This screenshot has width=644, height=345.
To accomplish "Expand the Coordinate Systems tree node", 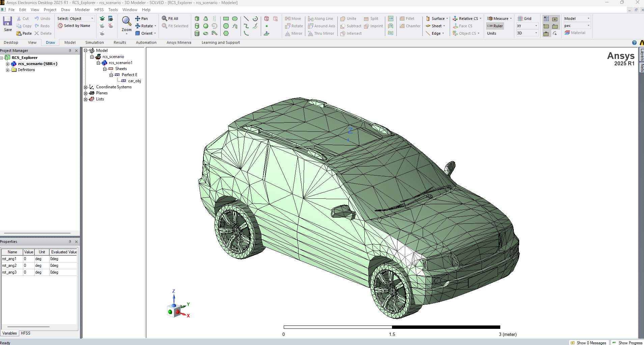I will point(86,87).
